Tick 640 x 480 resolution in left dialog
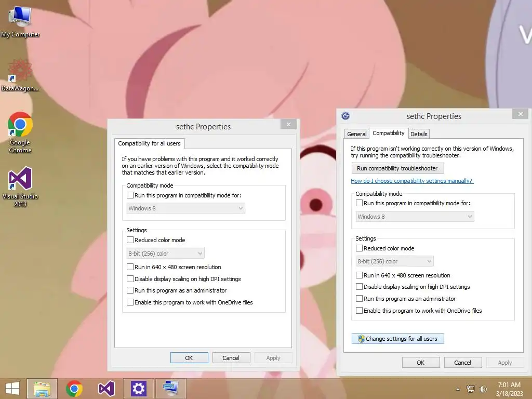532x399 pixels. (x=130, y=267)
